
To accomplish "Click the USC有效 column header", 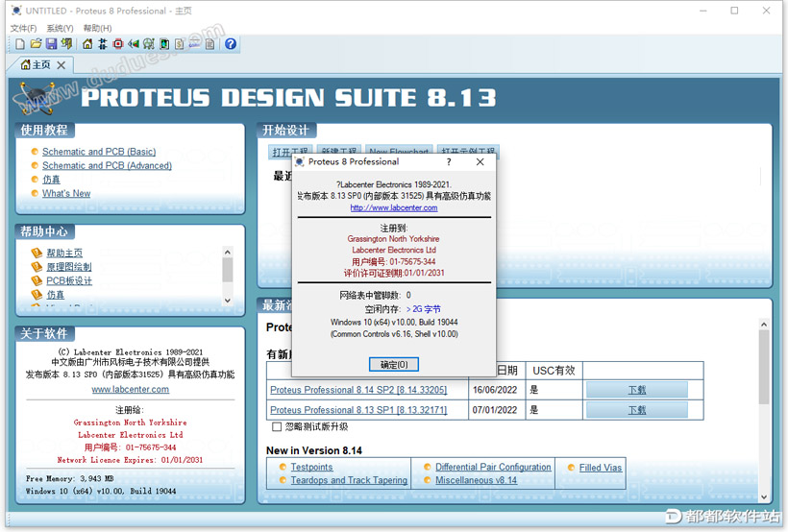I will pos(554,371).
